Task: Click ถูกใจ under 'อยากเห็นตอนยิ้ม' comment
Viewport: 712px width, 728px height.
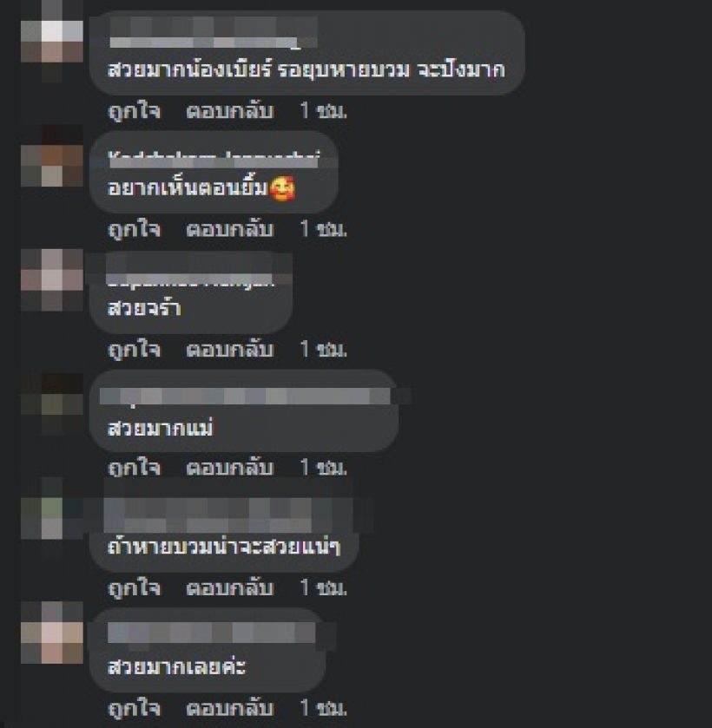Action: [x=135, y=230]
